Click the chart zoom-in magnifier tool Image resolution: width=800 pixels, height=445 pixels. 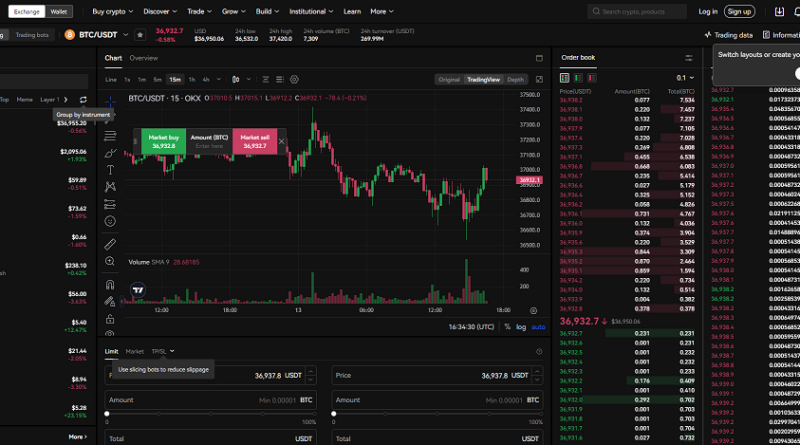pos(110,261)
